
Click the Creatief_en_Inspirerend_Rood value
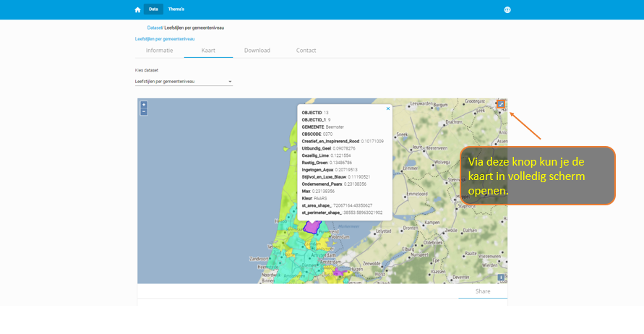tap(372, 141)
